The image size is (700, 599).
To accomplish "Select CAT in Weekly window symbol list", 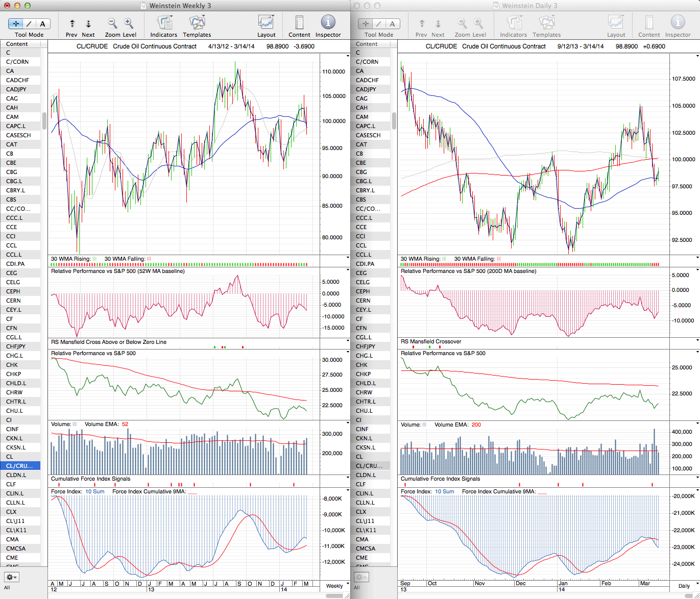I will click(12, 144).
